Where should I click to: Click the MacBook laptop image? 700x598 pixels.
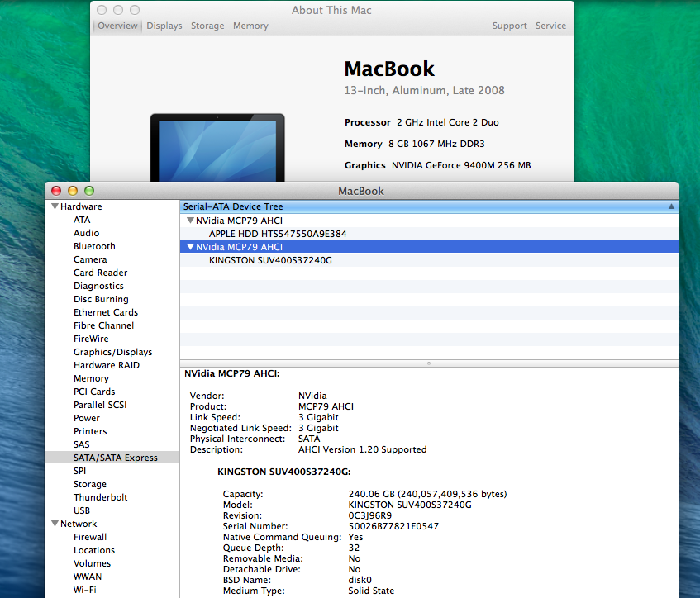pyautogui.click(x=217, y=147)
